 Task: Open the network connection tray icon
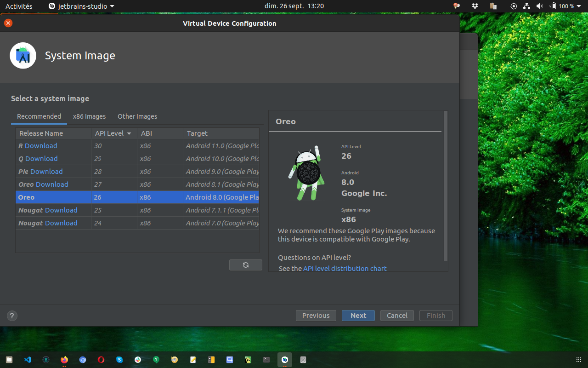[x=526, y=6]
